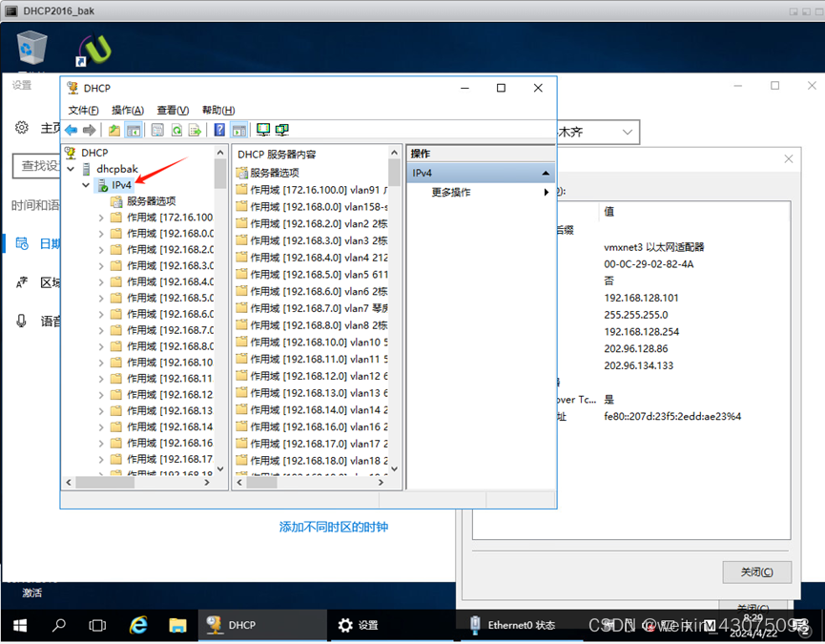This screenshot has width=825, height=644.
Task: Click the Refresh icon in DHCP toolbar
Action: 176,131
